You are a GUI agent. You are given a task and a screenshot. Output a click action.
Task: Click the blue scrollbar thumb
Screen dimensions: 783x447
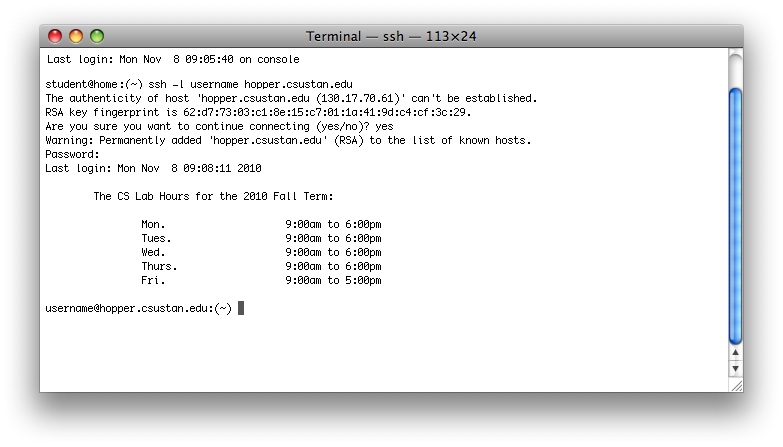[x=735, y=216]
